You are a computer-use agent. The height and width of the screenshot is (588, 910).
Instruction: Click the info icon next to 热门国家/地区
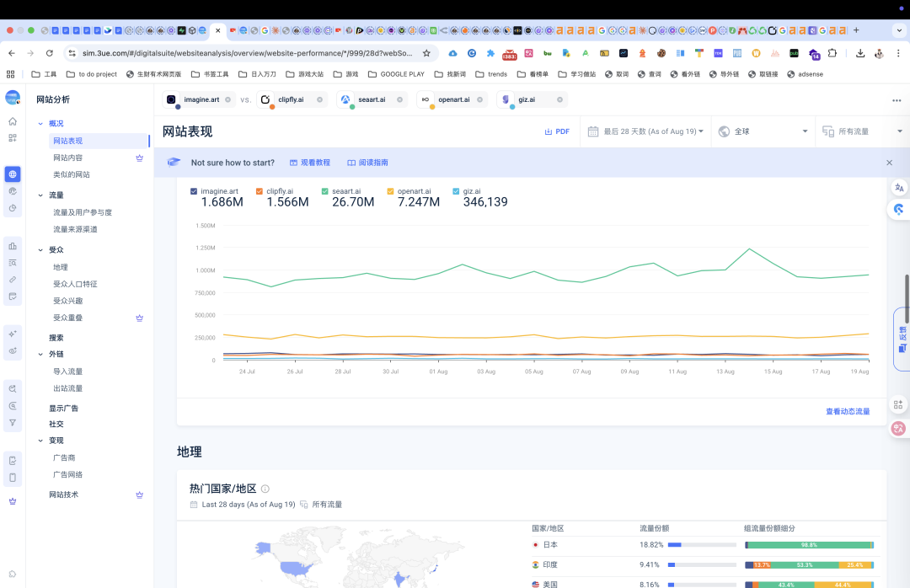click(265, 489)
